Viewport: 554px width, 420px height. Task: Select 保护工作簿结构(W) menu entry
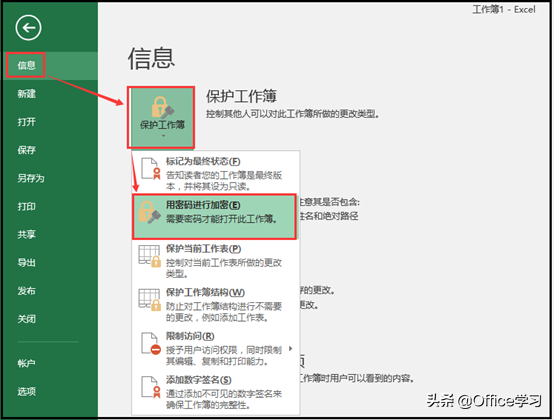[x=216, y=304]
